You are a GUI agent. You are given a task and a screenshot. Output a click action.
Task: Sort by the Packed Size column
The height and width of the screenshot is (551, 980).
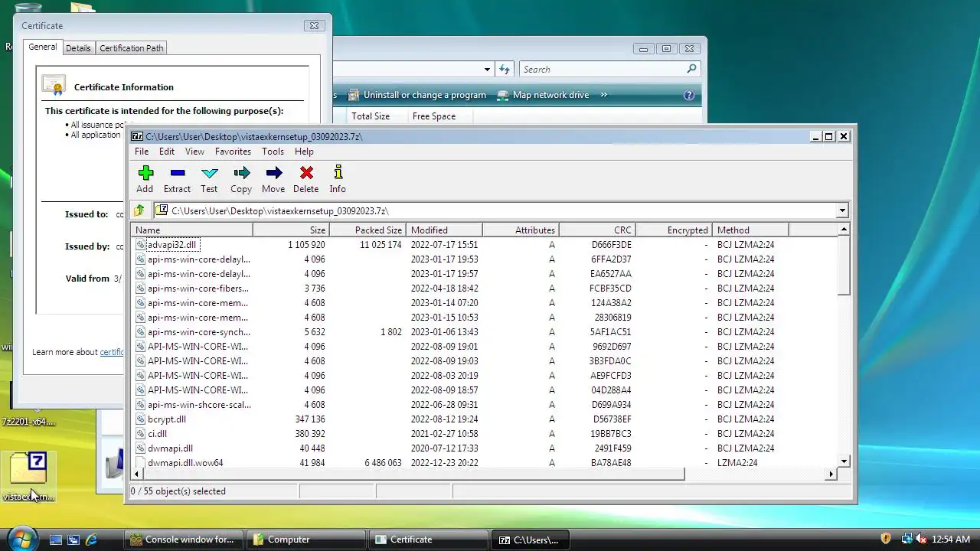pos(367,230)
